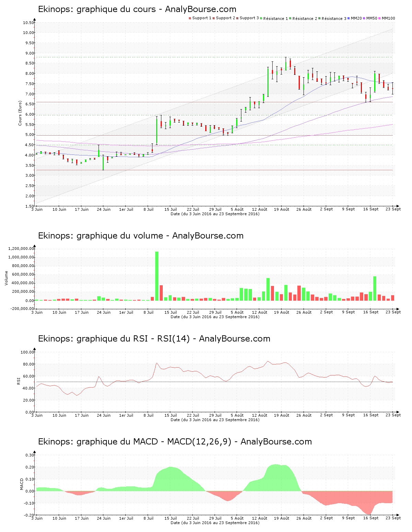Click the tall green volume bar near 16 Sept
This screenshot has width=412, height=532.
tap(375, 288)
